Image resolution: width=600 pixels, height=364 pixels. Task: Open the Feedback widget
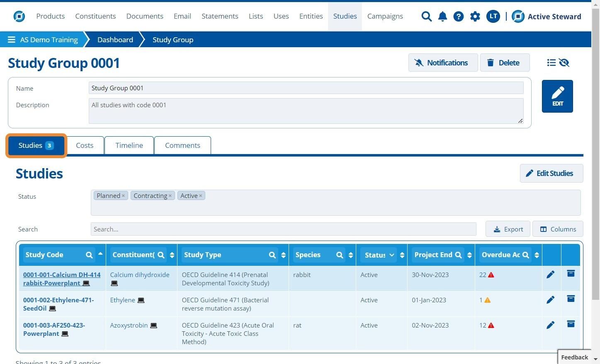pos(574,357)
